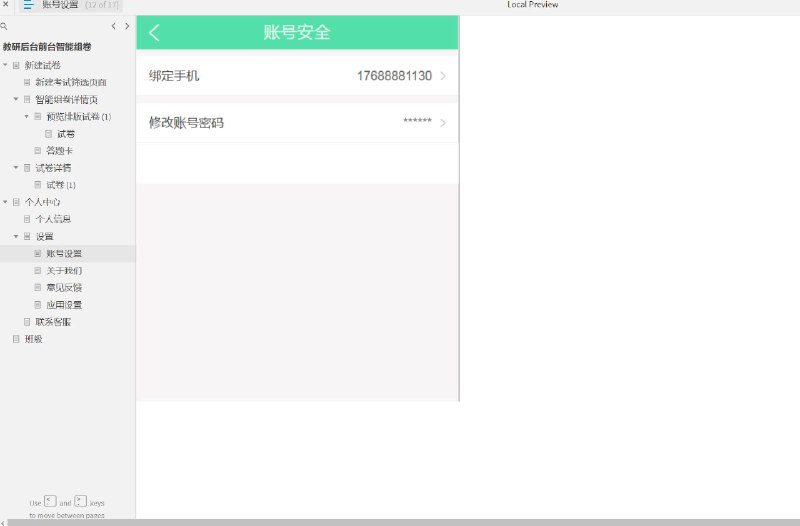Image resolution: width=800 pixels, height=526 pixels.
Task: Open the 试卷 (1) page
Action: point(61,185)
